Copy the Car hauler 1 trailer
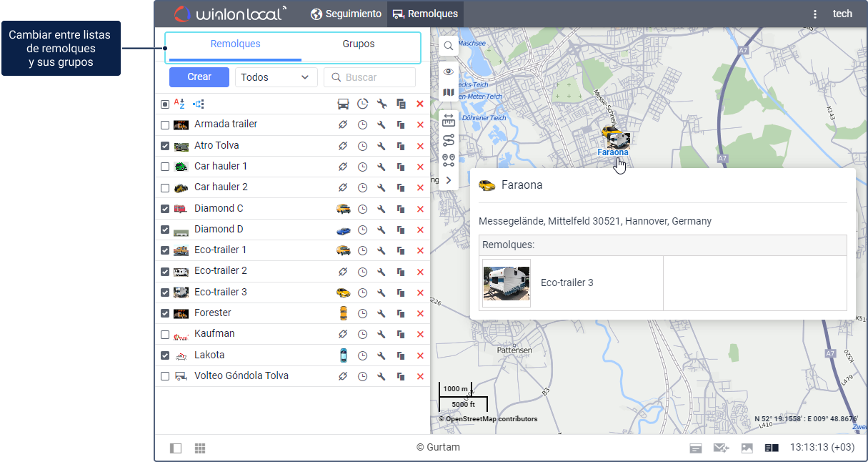This screenshot has width=868, height=462. [401, 167]
